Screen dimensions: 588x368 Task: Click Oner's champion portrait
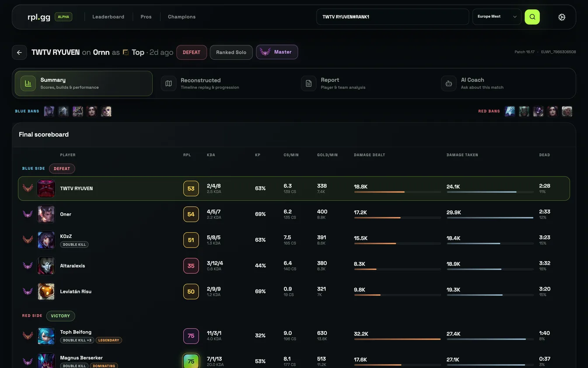point(46,214)
